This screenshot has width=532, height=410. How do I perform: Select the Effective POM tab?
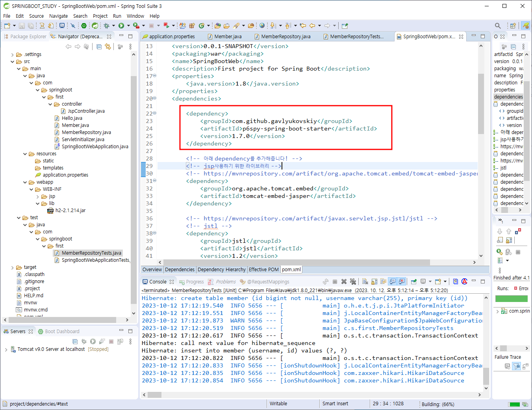263,270
